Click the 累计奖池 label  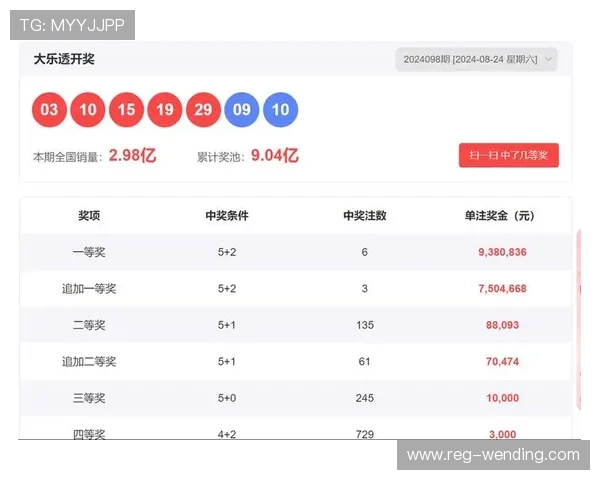[x=221, y=157]
